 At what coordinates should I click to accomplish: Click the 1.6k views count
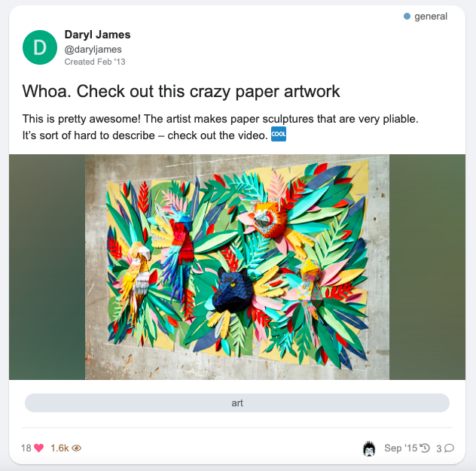pyautogui.click(x=59, y=448)
